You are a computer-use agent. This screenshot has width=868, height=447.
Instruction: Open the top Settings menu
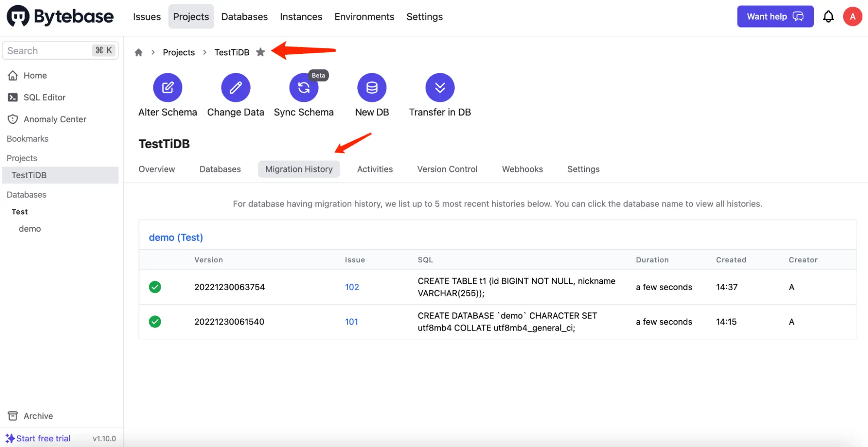pos(425,17)
